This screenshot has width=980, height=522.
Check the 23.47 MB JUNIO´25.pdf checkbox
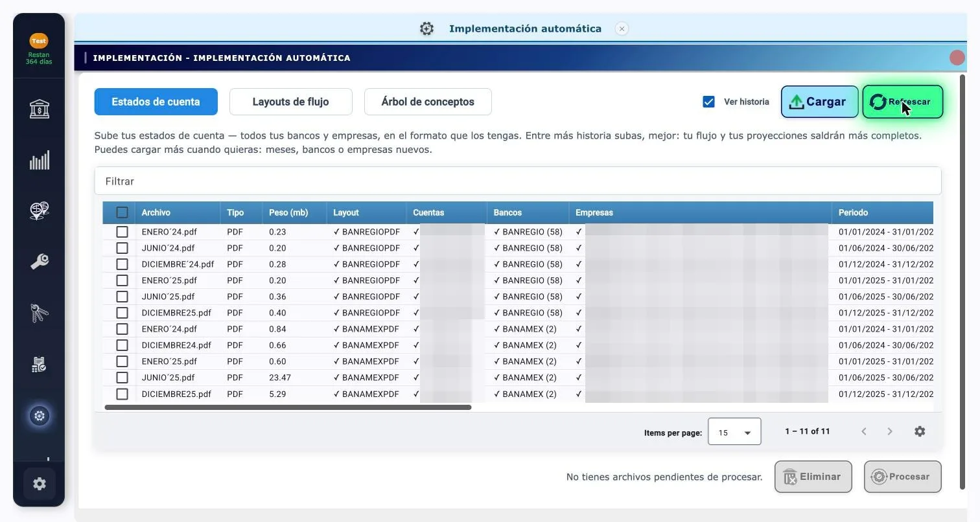point(122,378)
